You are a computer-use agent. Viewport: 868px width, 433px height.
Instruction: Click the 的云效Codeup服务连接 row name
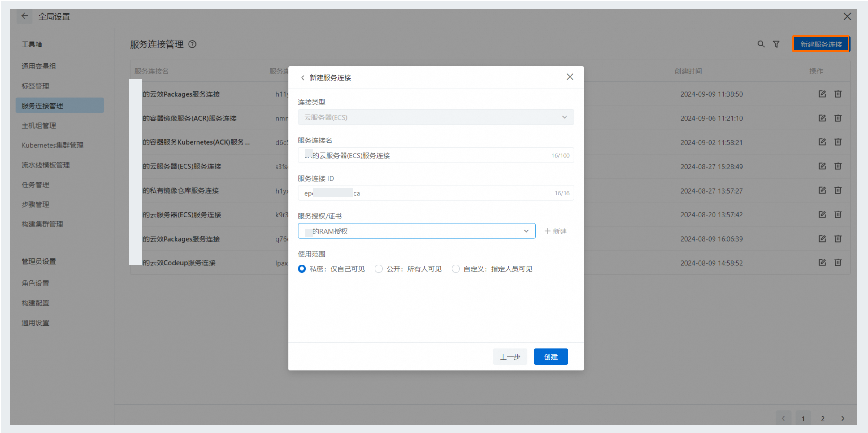(x=179, y=263)
